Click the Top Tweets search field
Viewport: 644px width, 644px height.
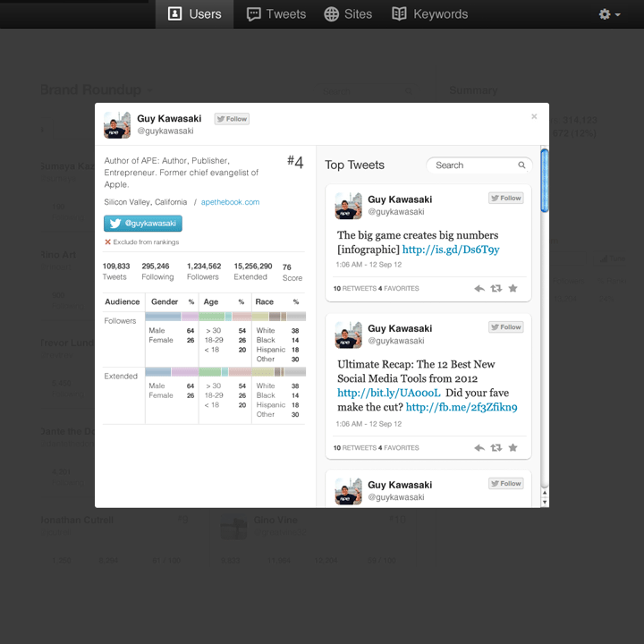[470, 165]
